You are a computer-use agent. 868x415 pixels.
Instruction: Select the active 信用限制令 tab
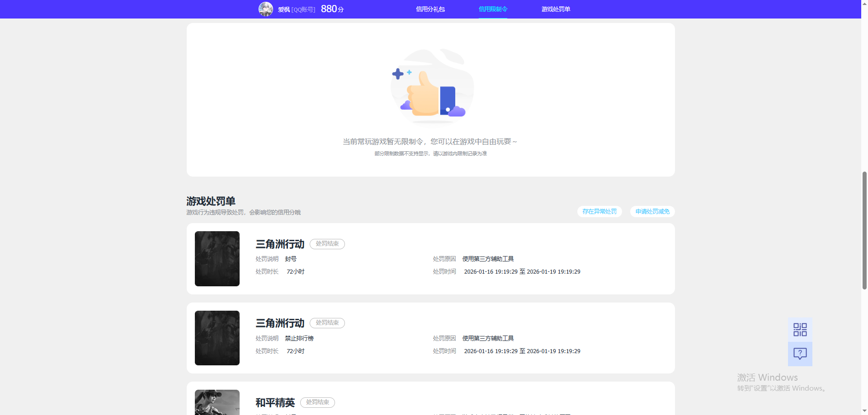click(x=493, y=9)
